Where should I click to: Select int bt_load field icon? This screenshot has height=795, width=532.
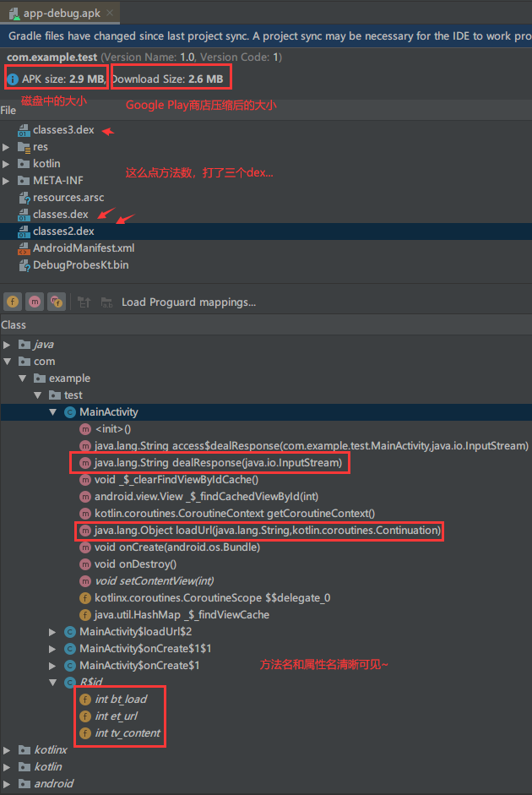(x=85, y=700)
